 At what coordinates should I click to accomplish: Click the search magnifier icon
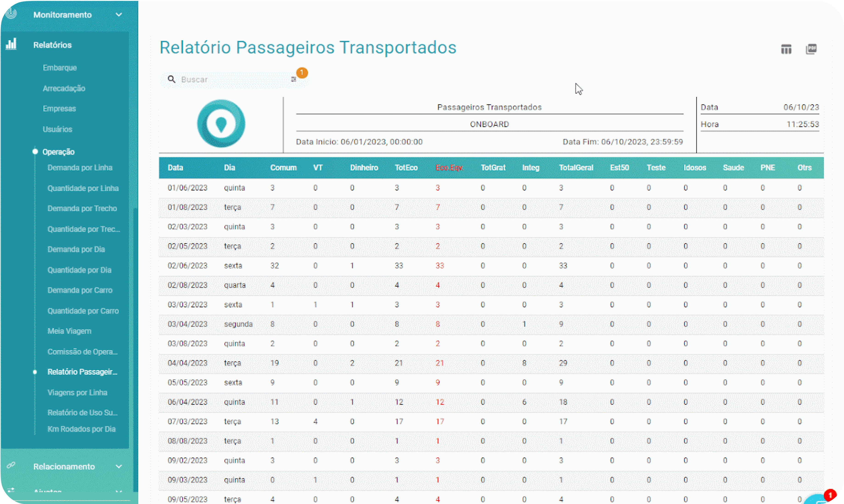coord(172,79)
